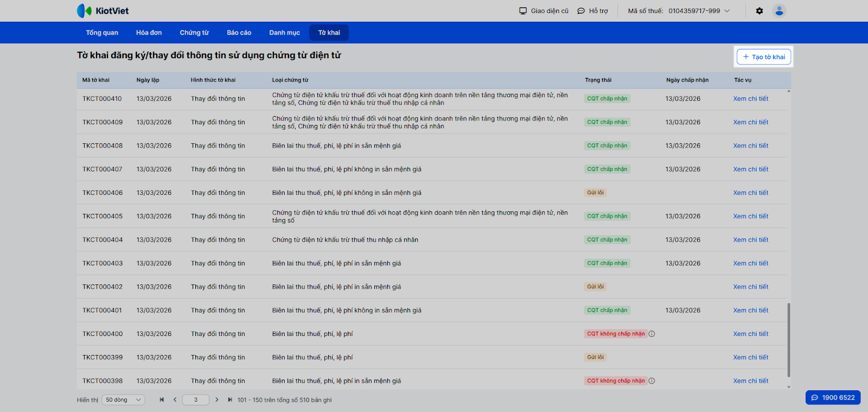Image resolution: width=868 pixels, height=412 pixels.
Task: Go to next page arrow
Action: click(217, 400)
